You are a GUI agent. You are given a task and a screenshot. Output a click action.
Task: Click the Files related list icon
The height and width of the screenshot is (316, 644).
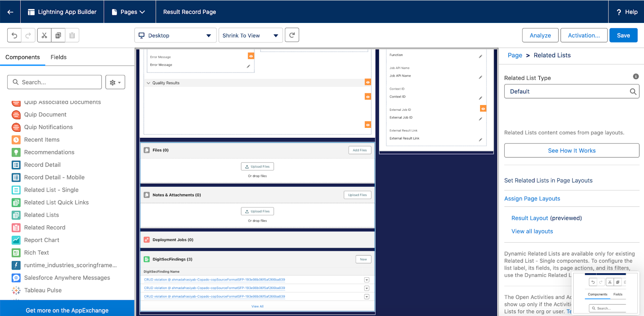pos(147,150)
